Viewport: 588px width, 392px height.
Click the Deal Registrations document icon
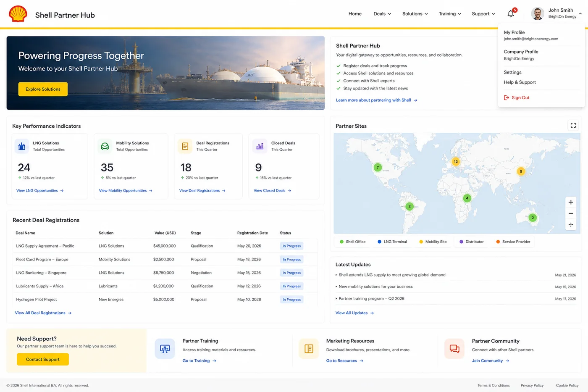tap(185, 146)
